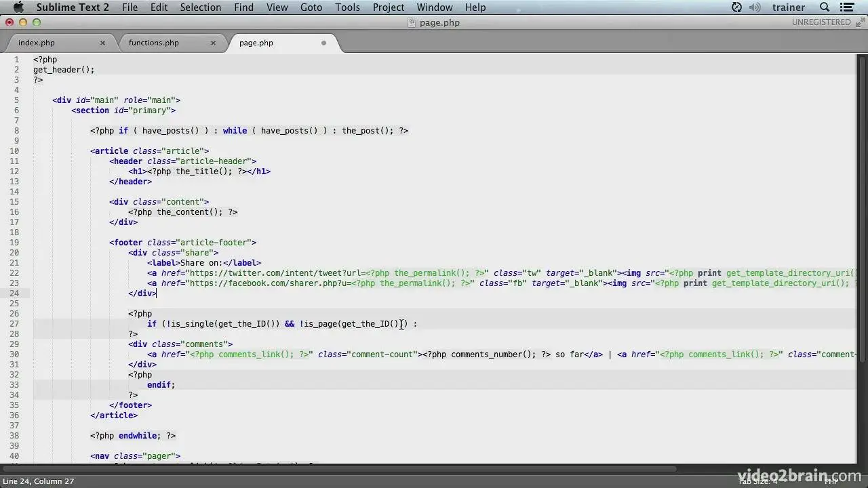Click line number 27 in the gutter
The image size is (868, 488).
coord(14,324)
